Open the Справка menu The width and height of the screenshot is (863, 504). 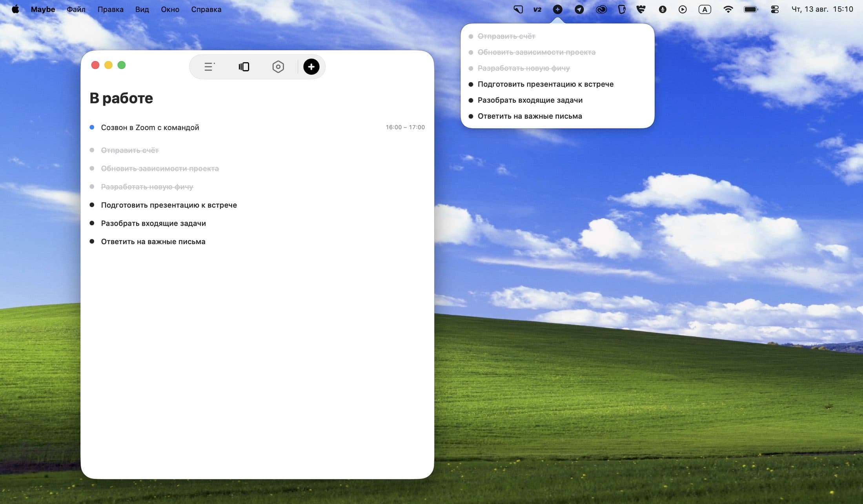[x=206, y=9]
